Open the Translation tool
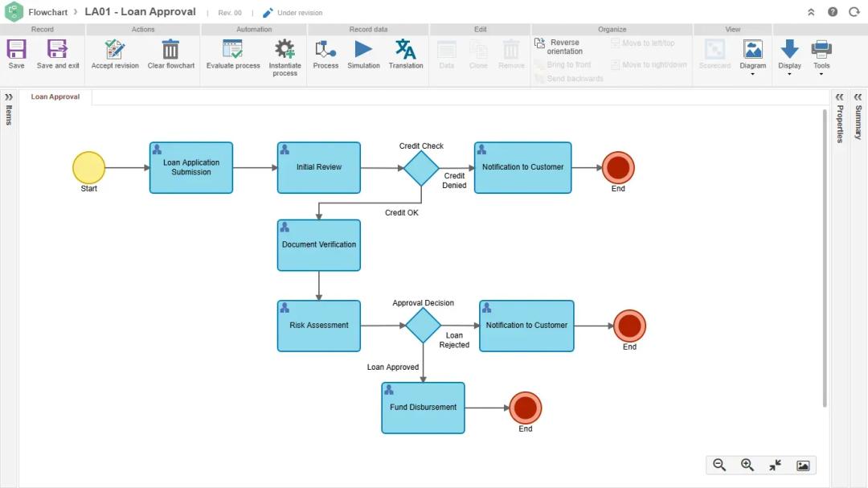Image resolution: width=868 pixels, height=488 pixels. coord(406,51)
